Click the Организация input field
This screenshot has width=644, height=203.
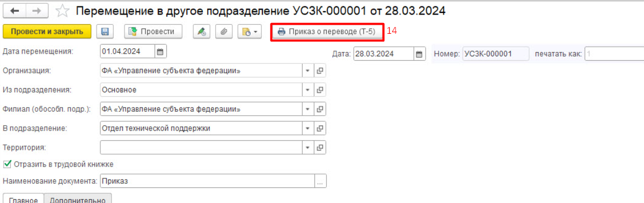[x=201, y=71]
